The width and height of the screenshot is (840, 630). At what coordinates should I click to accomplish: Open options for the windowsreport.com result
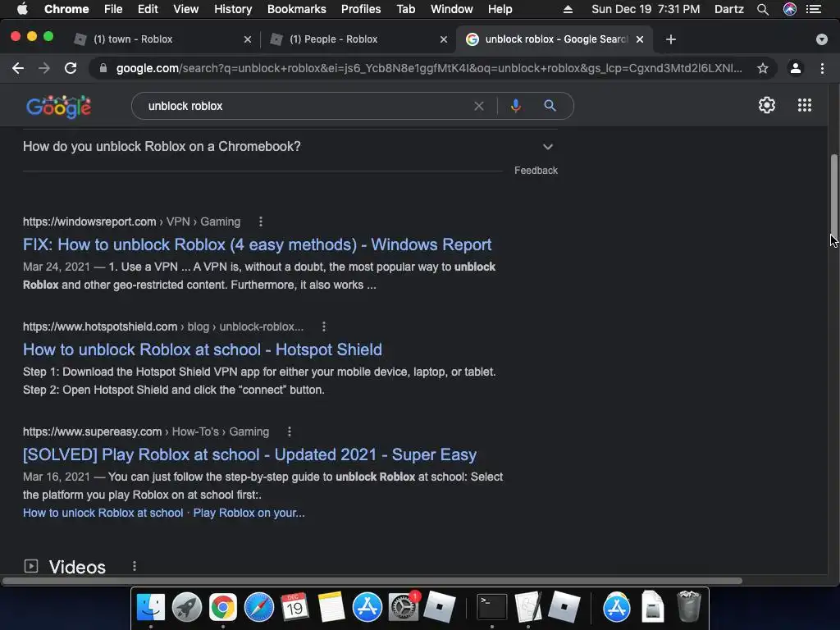tap(260, 221)
